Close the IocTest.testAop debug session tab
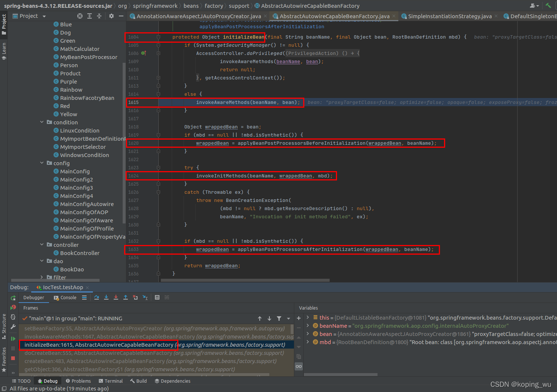 (x=87, y=288)
